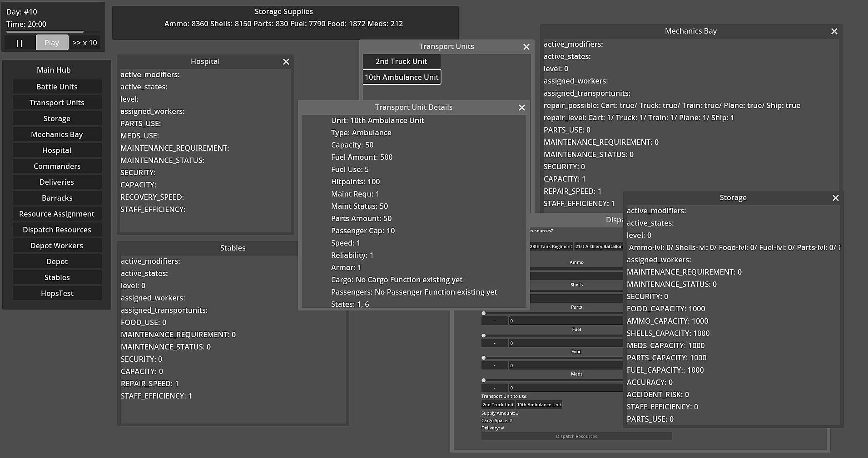Click the Meds amount input field
Screen dimensions: 868x458
(x=565, y=388)
